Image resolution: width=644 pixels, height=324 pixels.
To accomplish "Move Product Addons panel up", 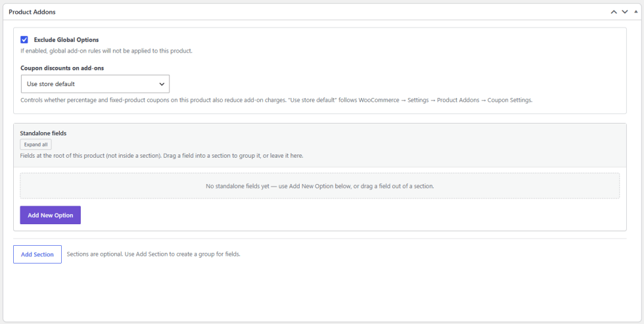I will point(614,12).
